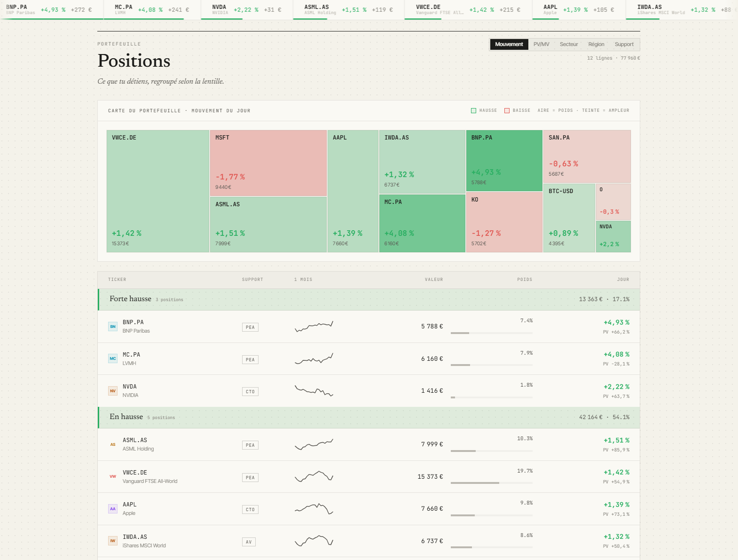Screen dimensions: 738x560
Task: Click the NVDA one-month sparkline
Action: (x=314, y=391)
